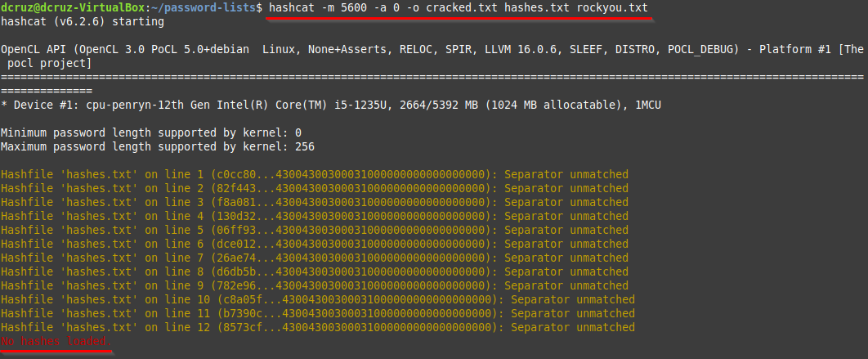This screenshot has height=359, width=868.
Task: Click the hashcat (v6.2.6) starting line
Action: click(x=83, y=21)
